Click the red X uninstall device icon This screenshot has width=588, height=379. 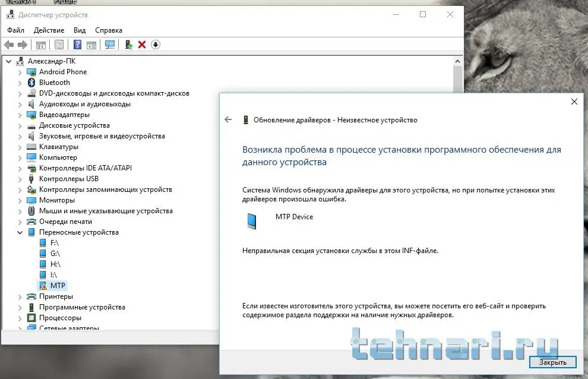pos(142,45)
